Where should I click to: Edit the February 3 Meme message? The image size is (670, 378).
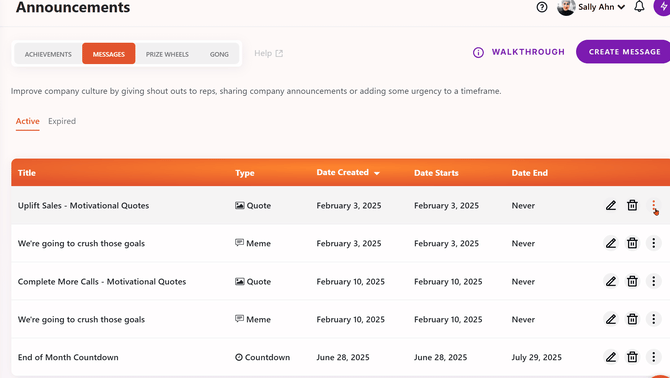pyautogui.click(x=611, y=243)
